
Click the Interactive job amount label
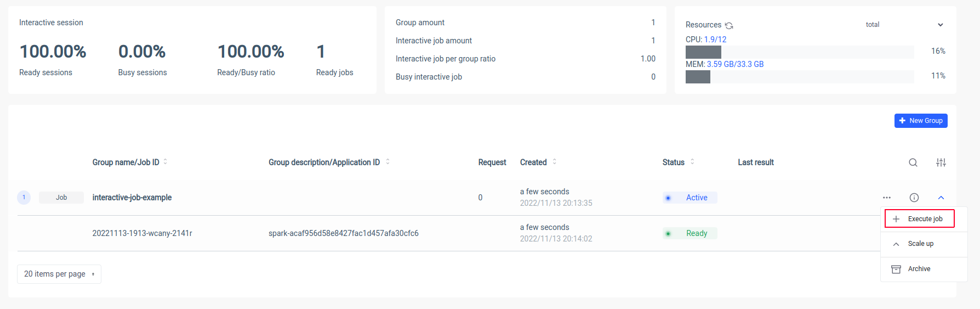[434, 41]
